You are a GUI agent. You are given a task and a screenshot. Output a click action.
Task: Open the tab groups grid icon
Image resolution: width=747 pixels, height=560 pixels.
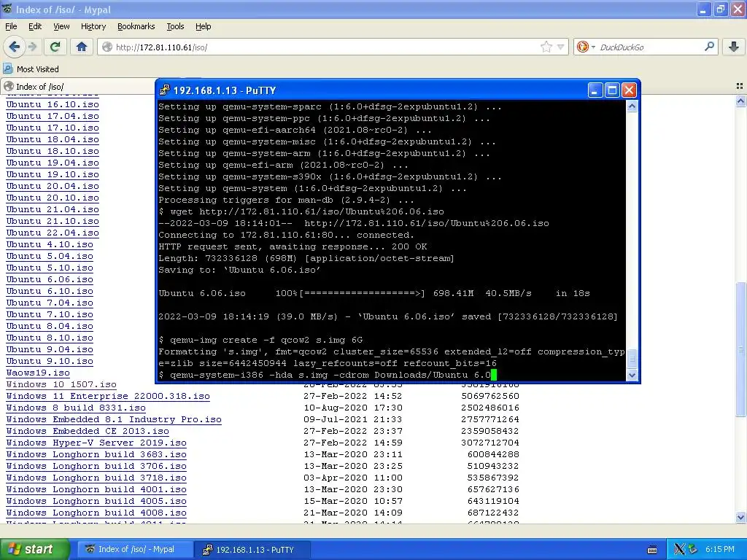tap(740, 86)
